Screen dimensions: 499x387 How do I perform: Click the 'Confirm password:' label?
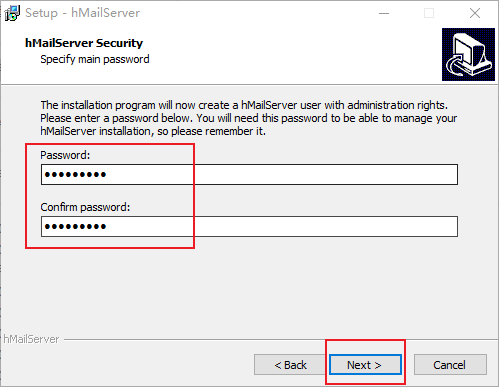(85, 207)
